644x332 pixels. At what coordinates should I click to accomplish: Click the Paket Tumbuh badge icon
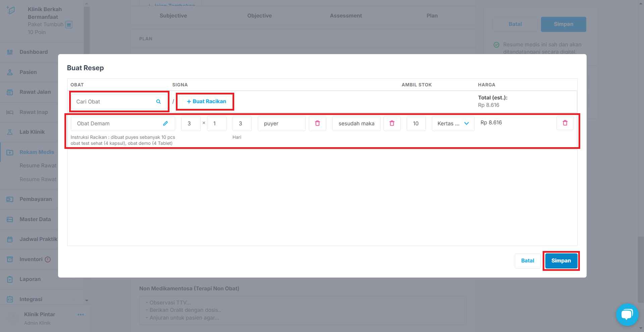(69, 25)
